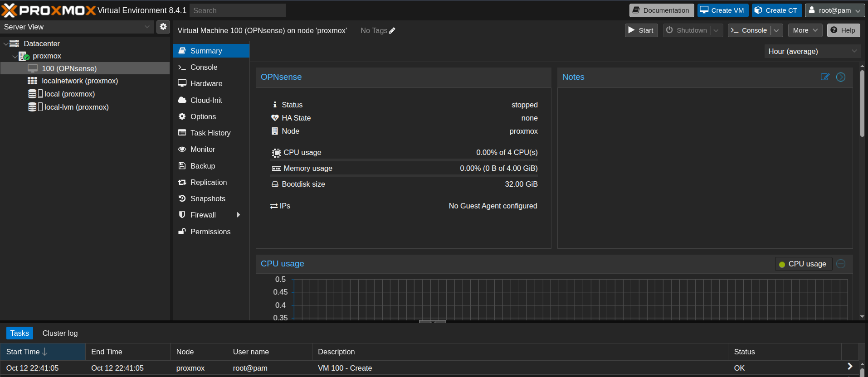
Task: Expand the Firewall submenu arrow
Action: pos(238,215)
